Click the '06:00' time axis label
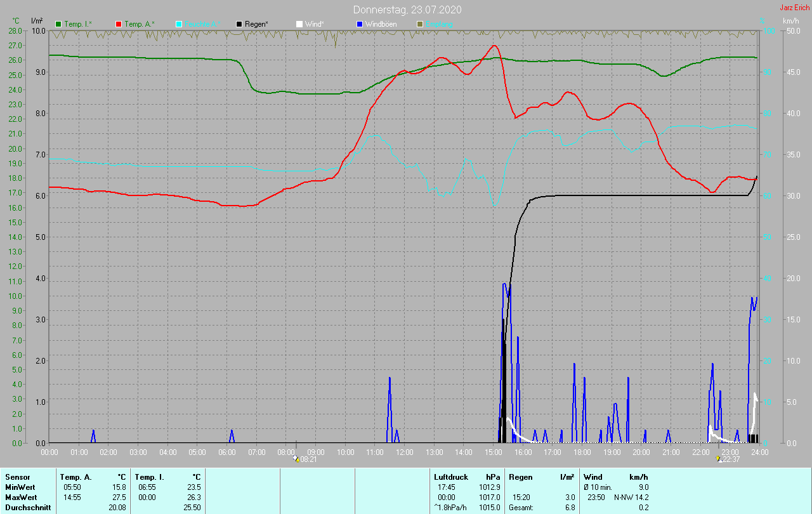 tap(227, 452)
